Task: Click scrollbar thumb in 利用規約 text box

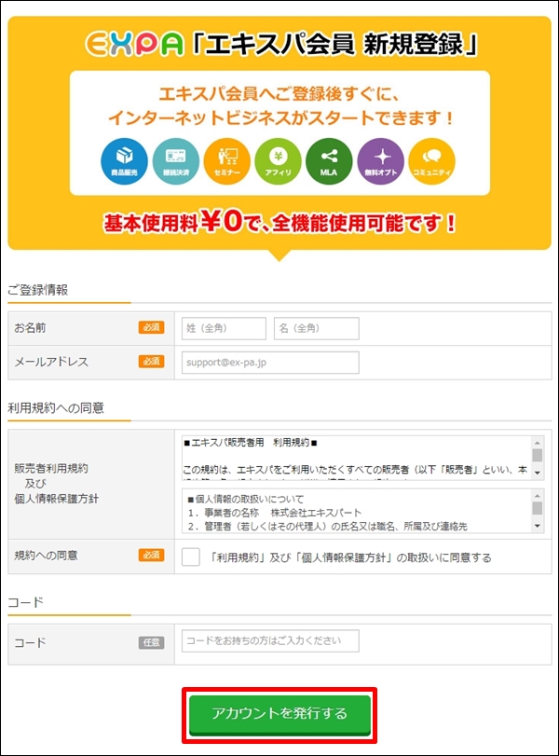Action: (x=538, y=455)
